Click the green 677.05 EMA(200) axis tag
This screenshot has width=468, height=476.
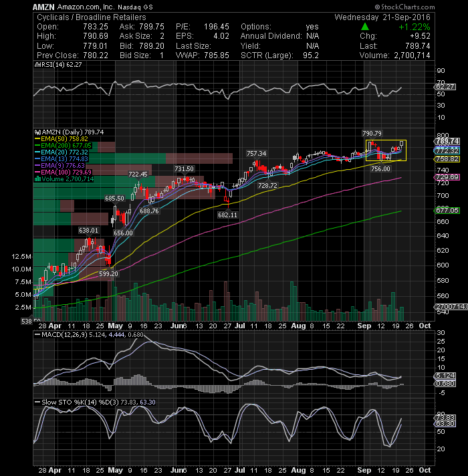[447, 211]
